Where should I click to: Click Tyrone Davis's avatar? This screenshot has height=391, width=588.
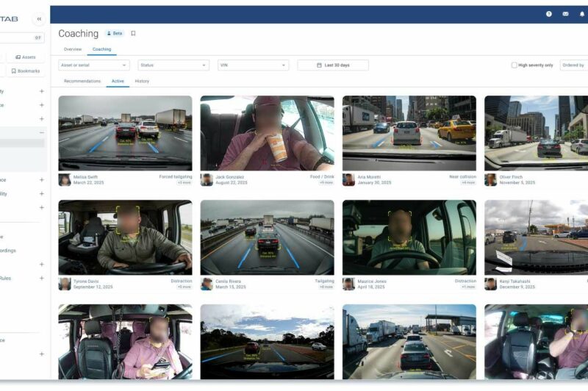click(x=65, y=284)
